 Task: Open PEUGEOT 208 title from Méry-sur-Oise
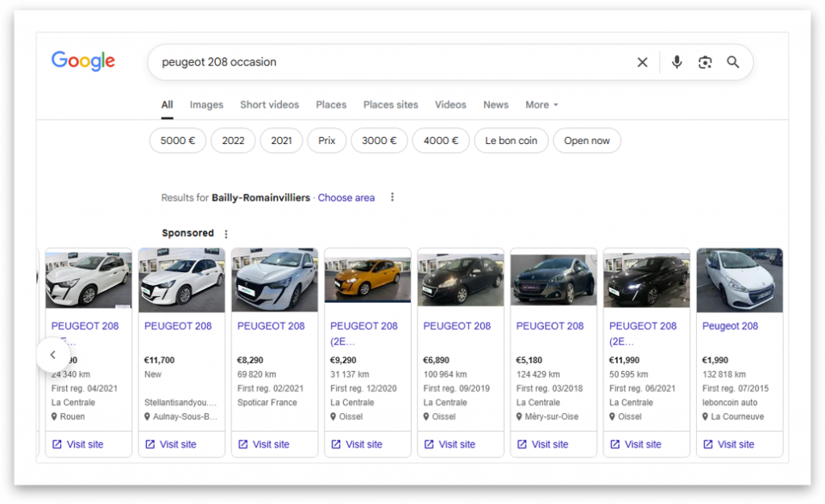point(549,326)
